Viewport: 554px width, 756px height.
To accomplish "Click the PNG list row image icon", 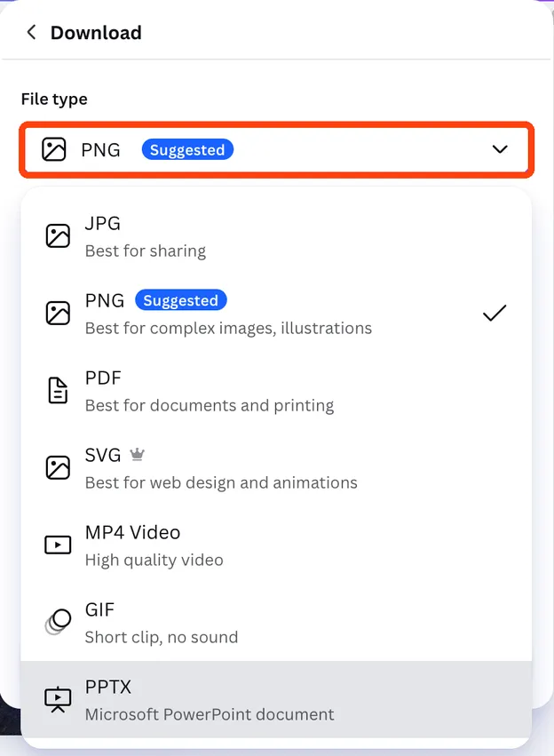I will pyautogui.click(x=58, y=314).
